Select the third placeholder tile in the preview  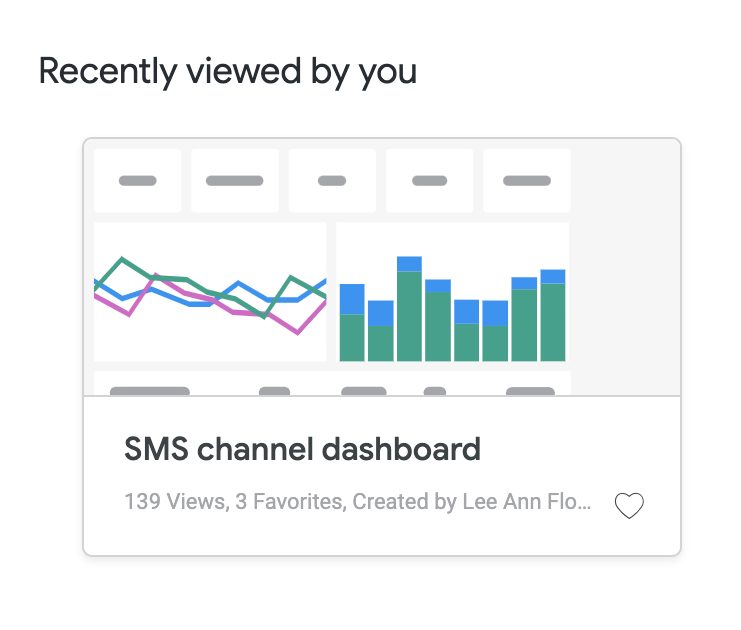332,181
